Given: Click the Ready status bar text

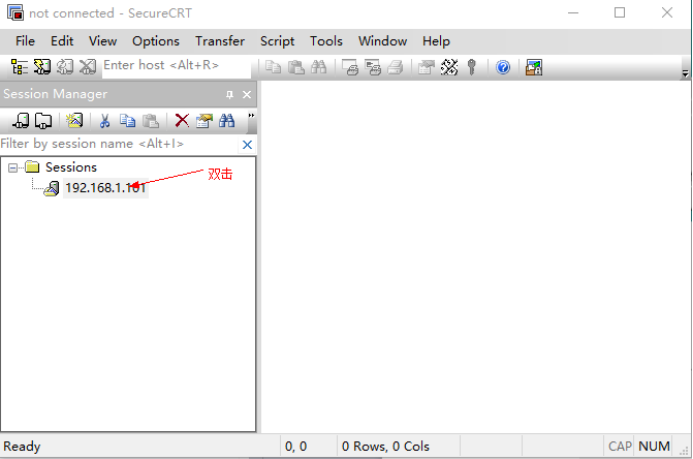Looking at the screenshot, I should click(x=22, y=446).
